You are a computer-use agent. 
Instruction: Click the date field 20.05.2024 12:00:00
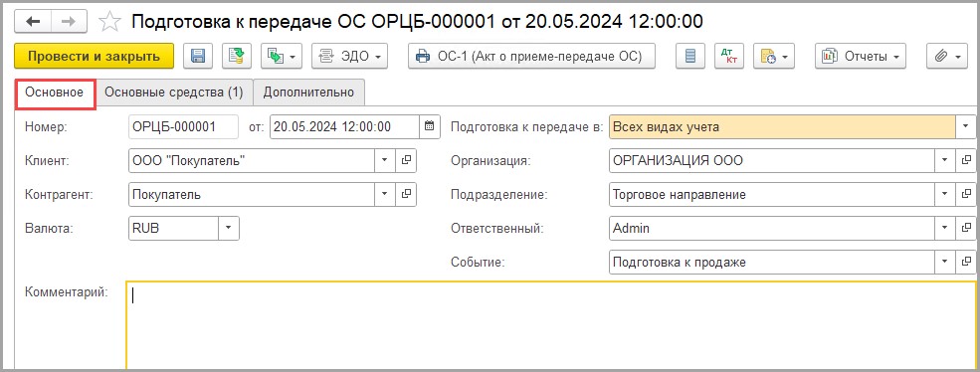click(x=345, y=127)
